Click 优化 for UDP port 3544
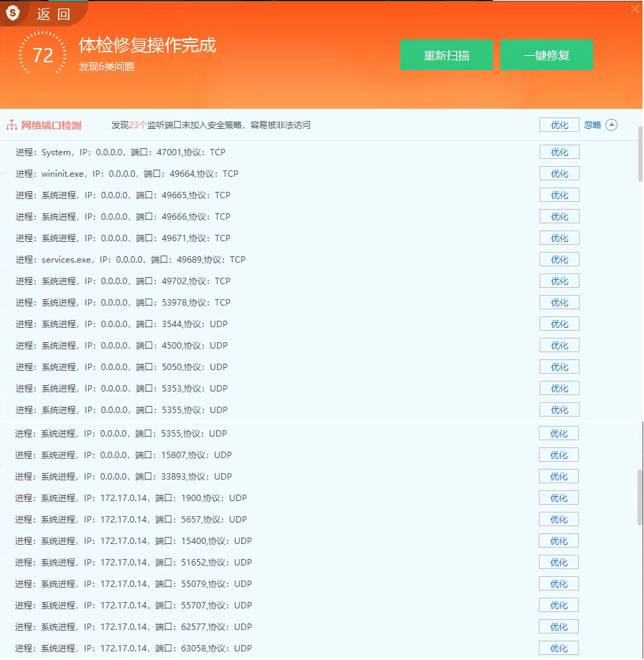The height and width of the screenshot is (660, 644). 560,324
